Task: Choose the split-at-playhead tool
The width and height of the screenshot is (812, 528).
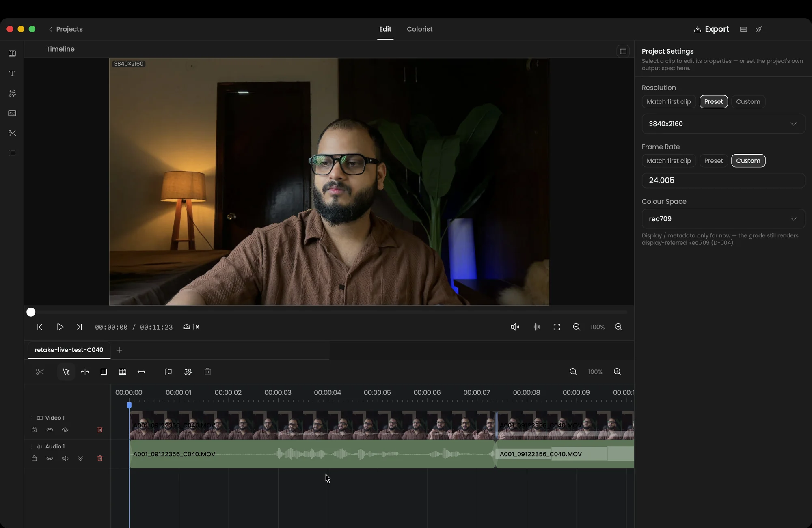Action: [x=85, y=372]
